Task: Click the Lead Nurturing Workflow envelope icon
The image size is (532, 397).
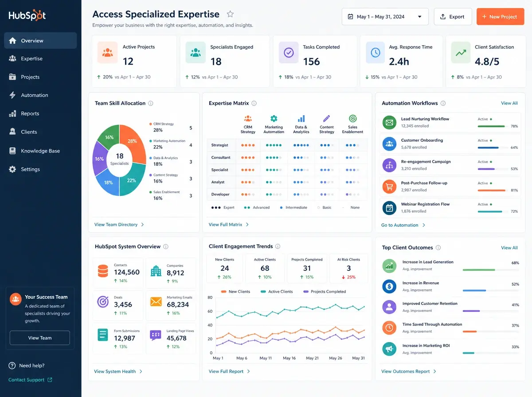Action: (389, 122)
